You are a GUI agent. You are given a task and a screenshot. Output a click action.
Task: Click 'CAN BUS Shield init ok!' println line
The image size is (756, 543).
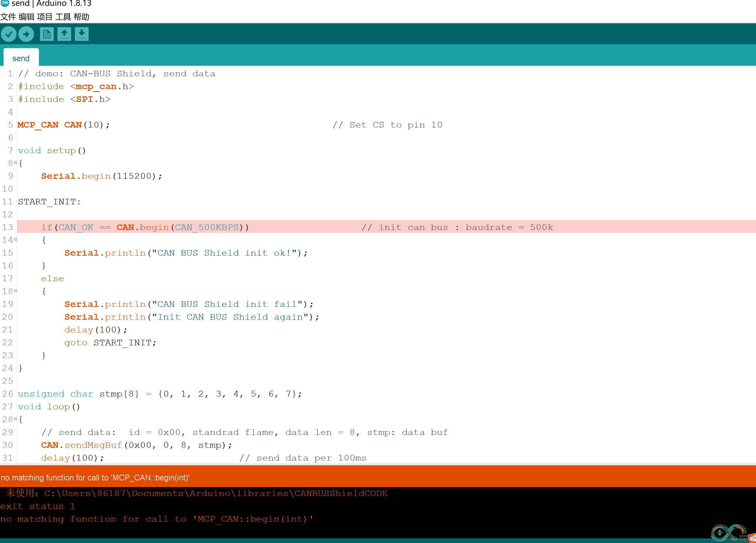click(186, 253)
